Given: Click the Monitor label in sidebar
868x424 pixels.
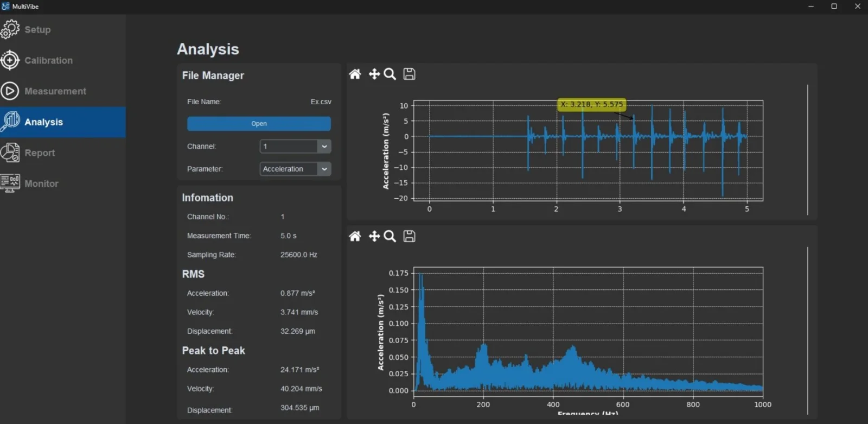Looking at the screenshot, I should [41, 183].
